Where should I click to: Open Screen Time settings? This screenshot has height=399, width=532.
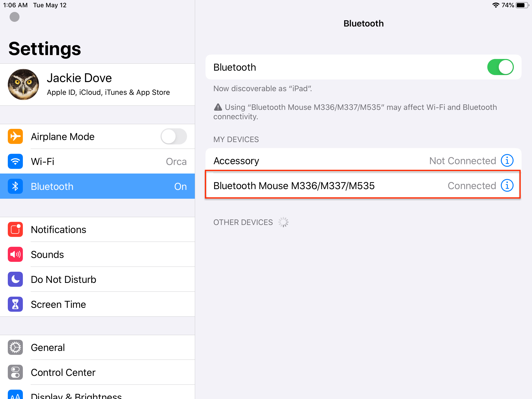pyautogui.click(x=97, y=304)
